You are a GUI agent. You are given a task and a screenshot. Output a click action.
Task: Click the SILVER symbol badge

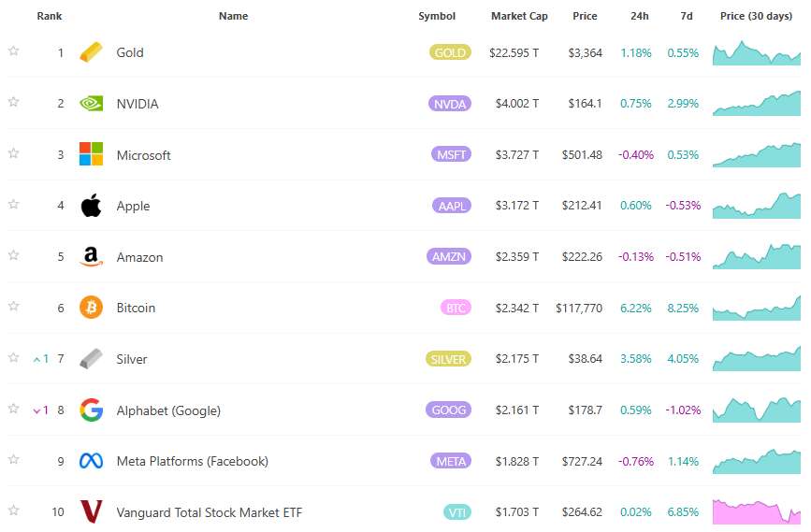click(x=448, y=359)
